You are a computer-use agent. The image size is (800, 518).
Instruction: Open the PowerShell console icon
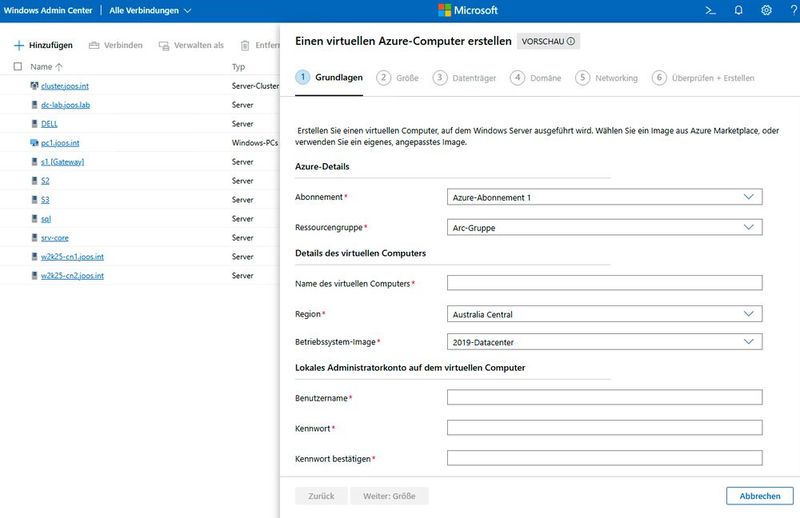pyautogui.click(x=710, y=10)
